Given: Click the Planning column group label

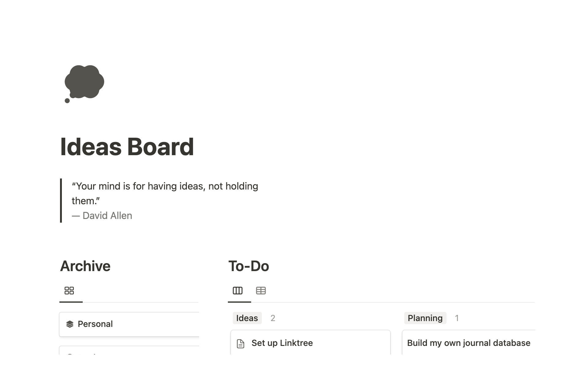Looking at the screenshot, I should (x=425, y=318).
